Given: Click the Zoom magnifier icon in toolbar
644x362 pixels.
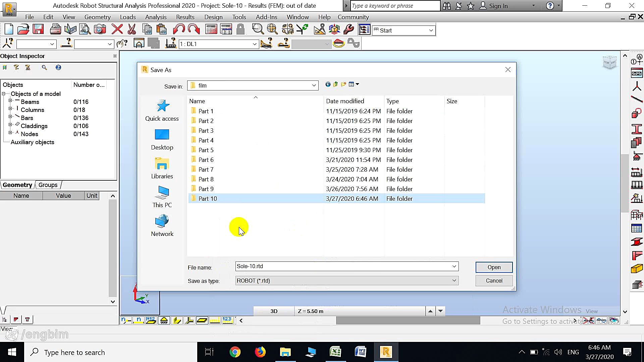Looking at the screenshot, I should point(258,30).
